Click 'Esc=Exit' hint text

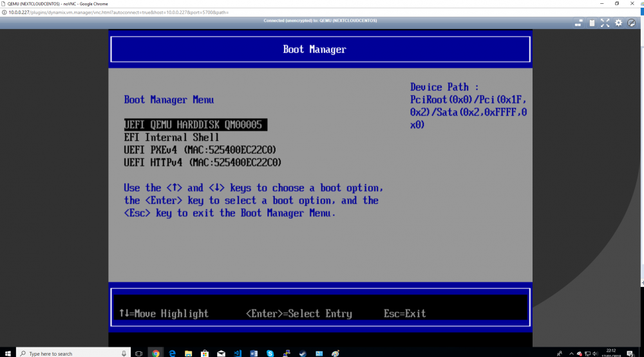point(404,314)
